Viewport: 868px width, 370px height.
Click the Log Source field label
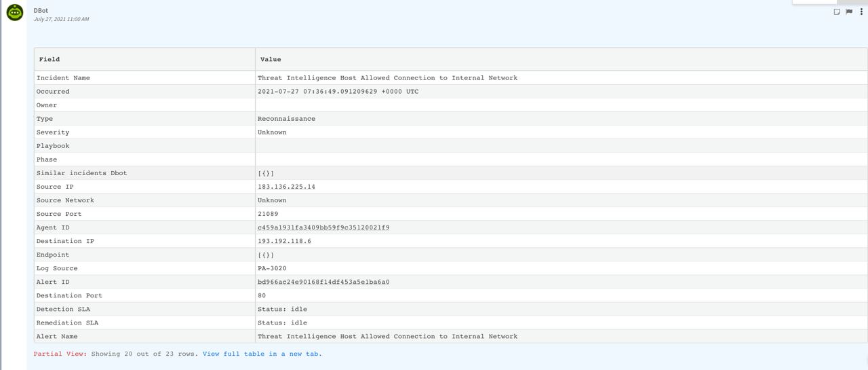click(x=57, y=268)
